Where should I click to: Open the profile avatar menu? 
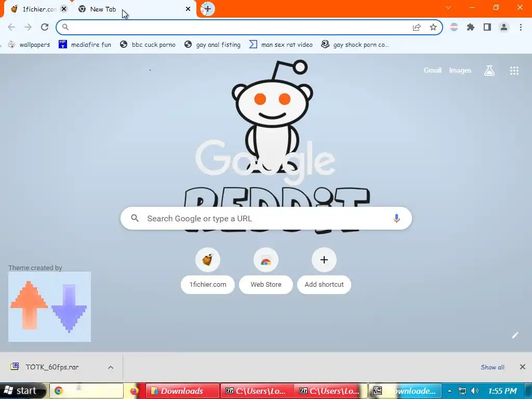coord(504,27)
